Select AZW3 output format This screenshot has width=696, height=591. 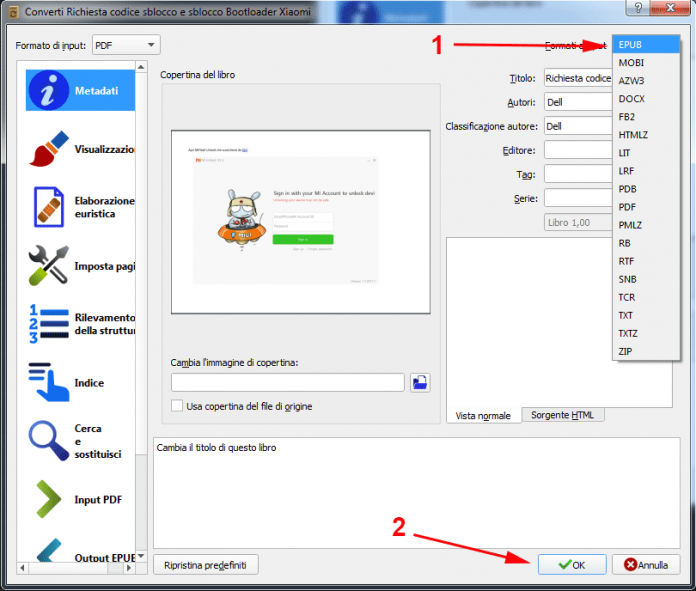click(646, 80)
